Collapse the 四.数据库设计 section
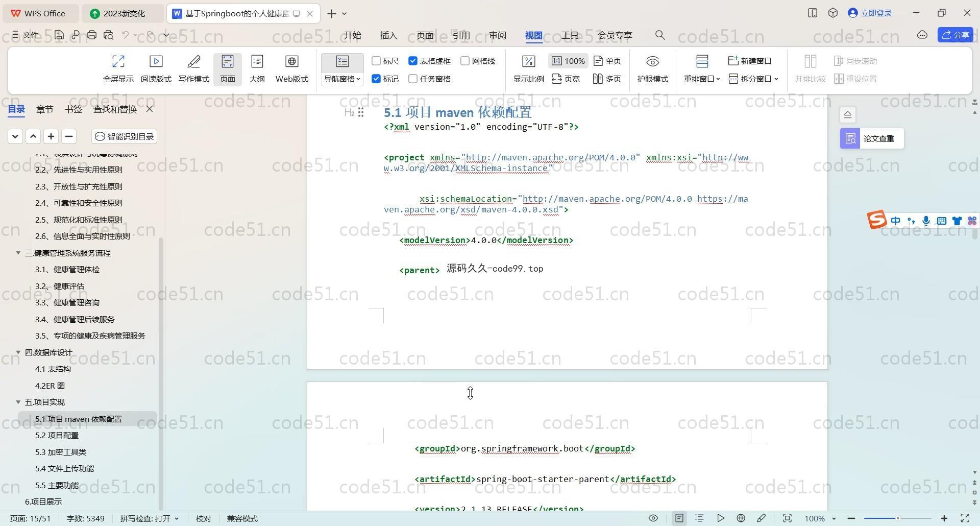 click(18, 352)
